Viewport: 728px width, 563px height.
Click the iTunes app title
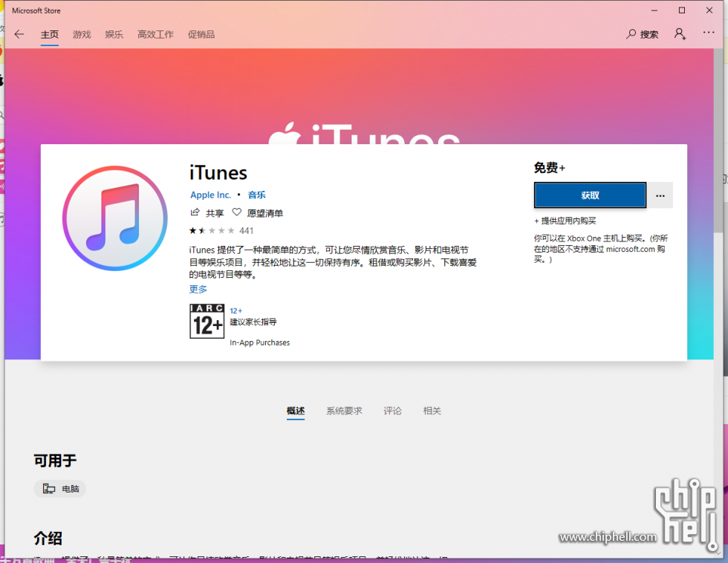click(218, 173)
